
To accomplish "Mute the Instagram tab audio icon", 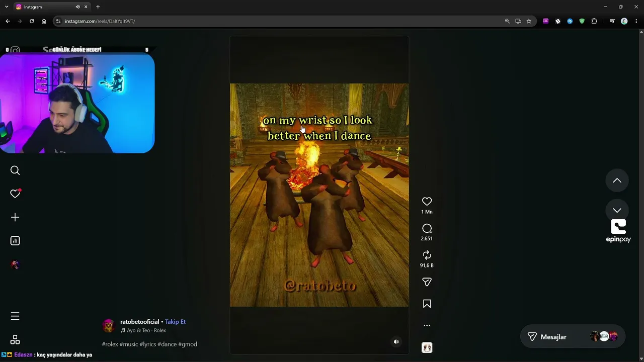I will (77, 7).
